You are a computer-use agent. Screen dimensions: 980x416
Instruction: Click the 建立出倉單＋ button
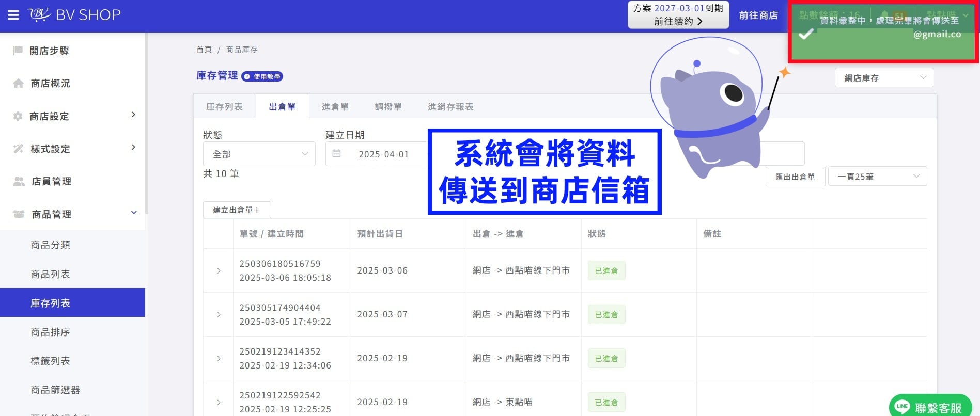(237, 210)
